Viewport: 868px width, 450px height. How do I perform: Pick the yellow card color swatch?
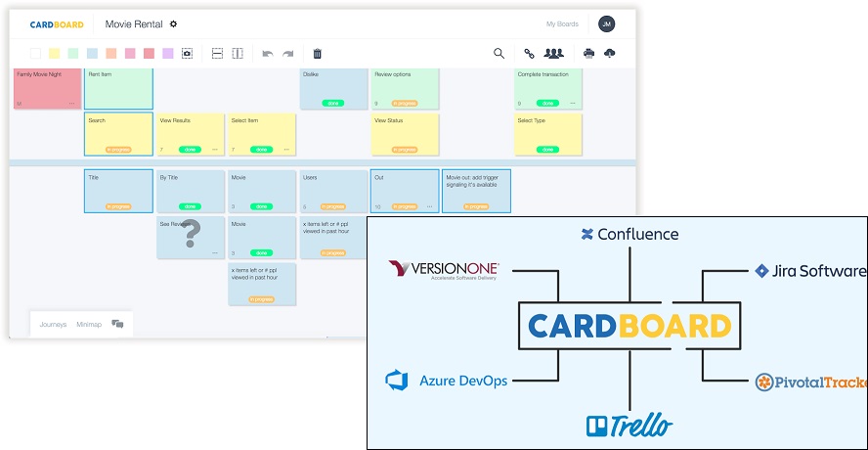tap(55, 54)
